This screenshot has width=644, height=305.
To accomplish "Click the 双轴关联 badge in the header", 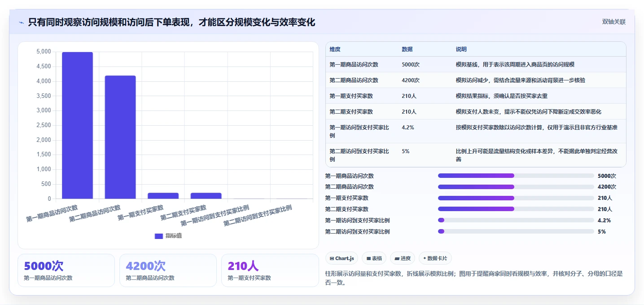I will pyautogui.click(x=613, y=22).
